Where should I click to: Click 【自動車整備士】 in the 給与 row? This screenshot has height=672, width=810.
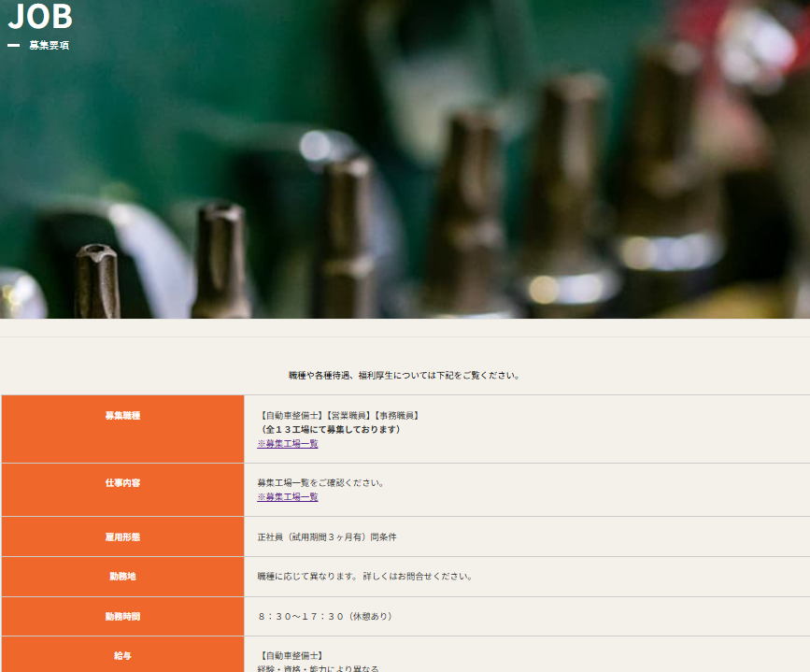291,656
